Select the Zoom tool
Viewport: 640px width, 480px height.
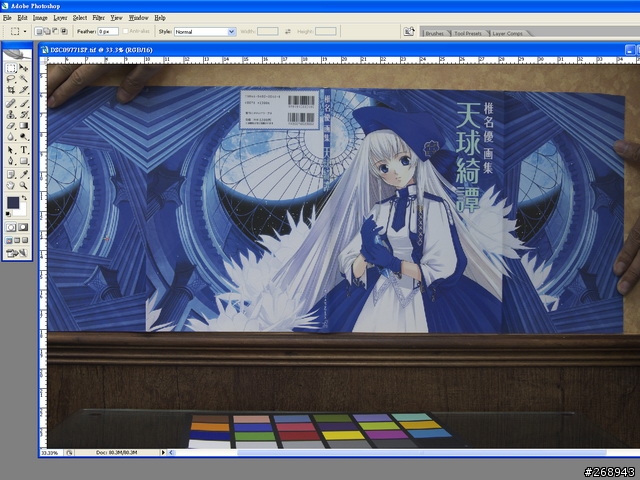pos(24,186)
